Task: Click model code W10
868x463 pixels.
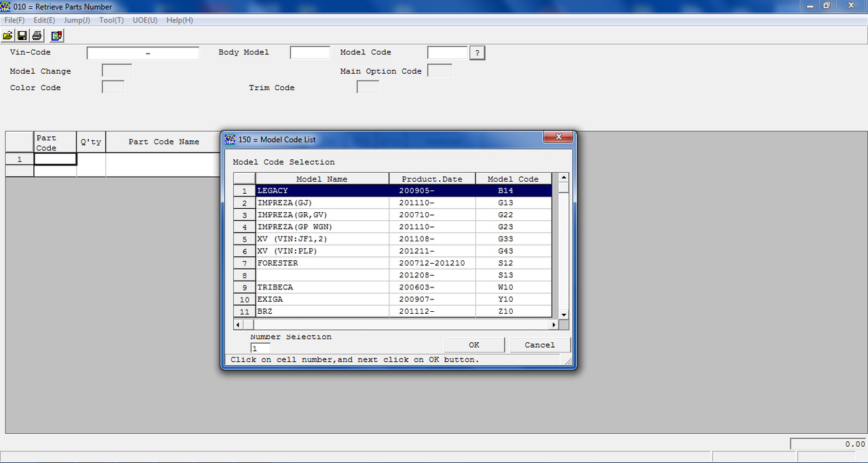Action: (505, 287)
